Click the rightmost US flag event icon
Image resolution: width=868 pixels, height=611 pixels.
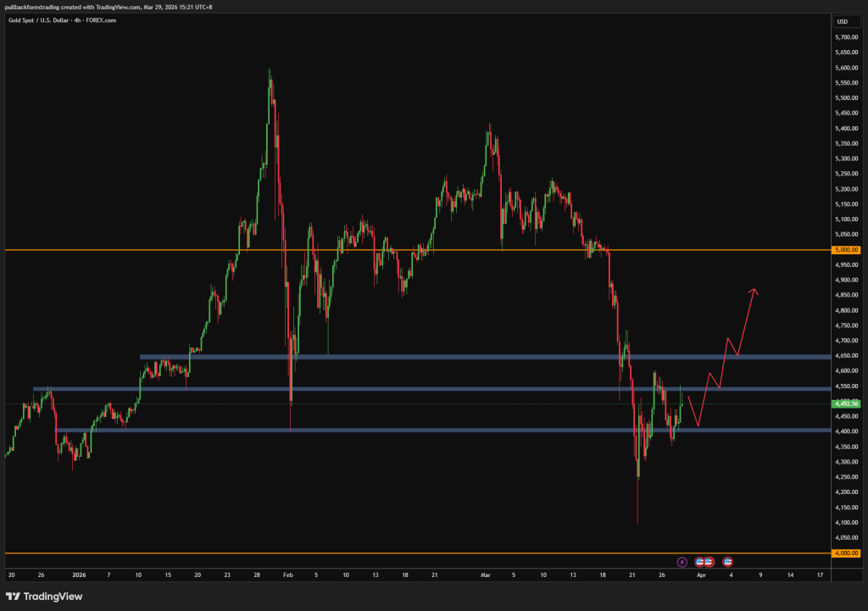point(727,561)
